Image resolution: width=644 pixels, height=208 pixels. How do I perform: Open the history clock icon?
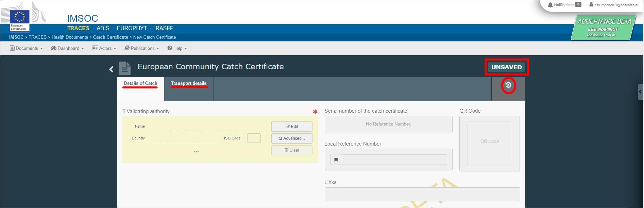point(508,85)
